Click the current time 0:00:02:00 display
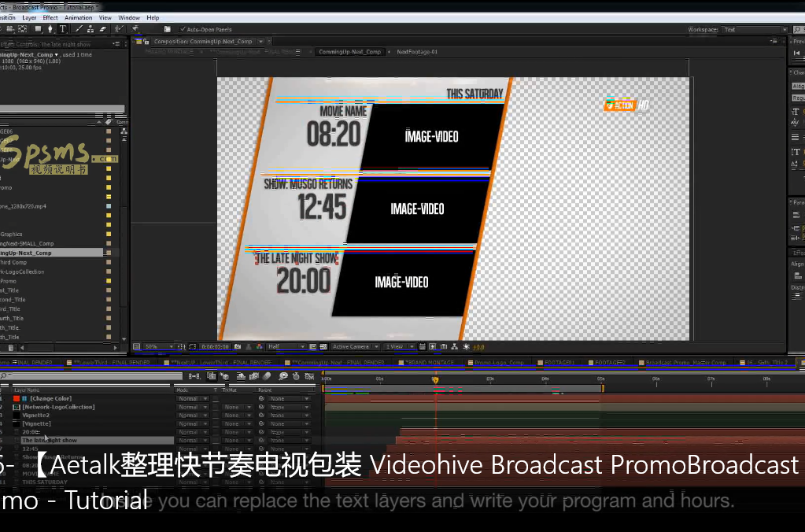This screenshot has height=532, width=805. click(x=215, y=346)
